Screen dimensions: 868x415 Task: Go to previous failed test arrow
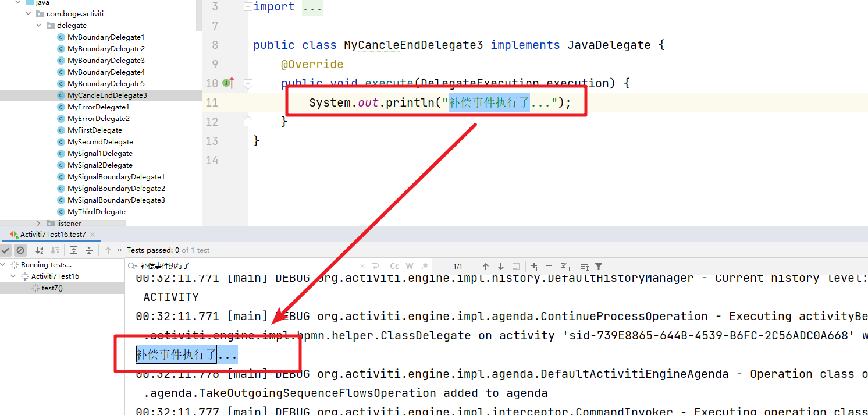pyautogui.click(x=108, y=250)
